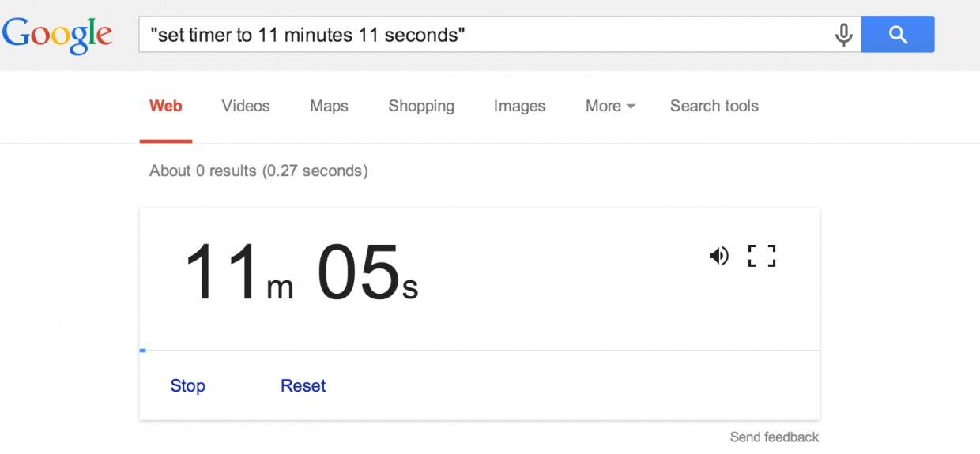This screenshot has width=980, height=454.
Task: Click the microphone voice search icon
Action: tap(843, 35)
